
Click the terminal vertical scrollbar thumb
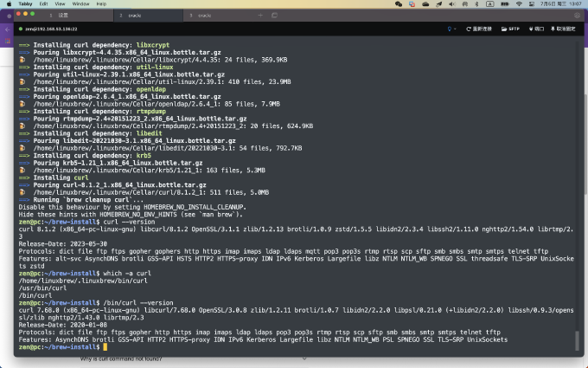[x=577, y=341]
